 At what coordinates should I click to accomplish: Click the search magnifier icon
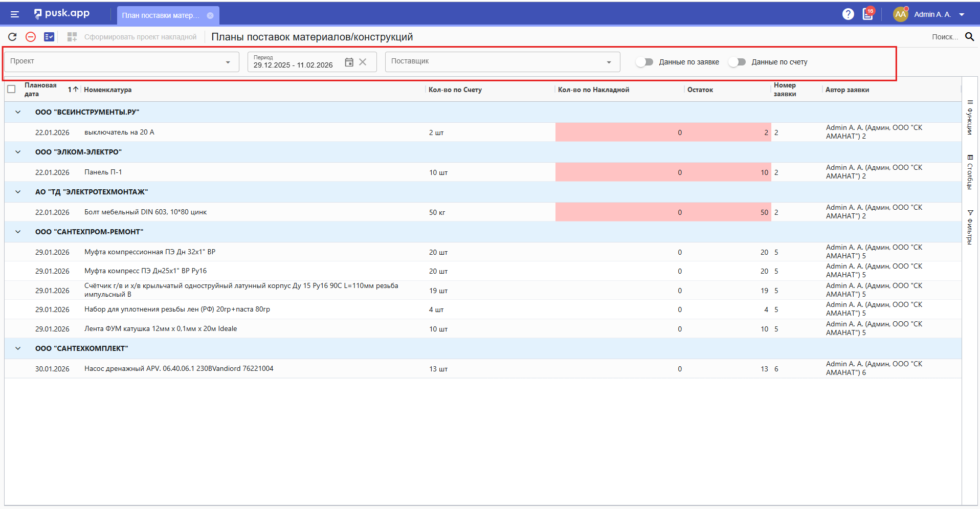[969, 37]
